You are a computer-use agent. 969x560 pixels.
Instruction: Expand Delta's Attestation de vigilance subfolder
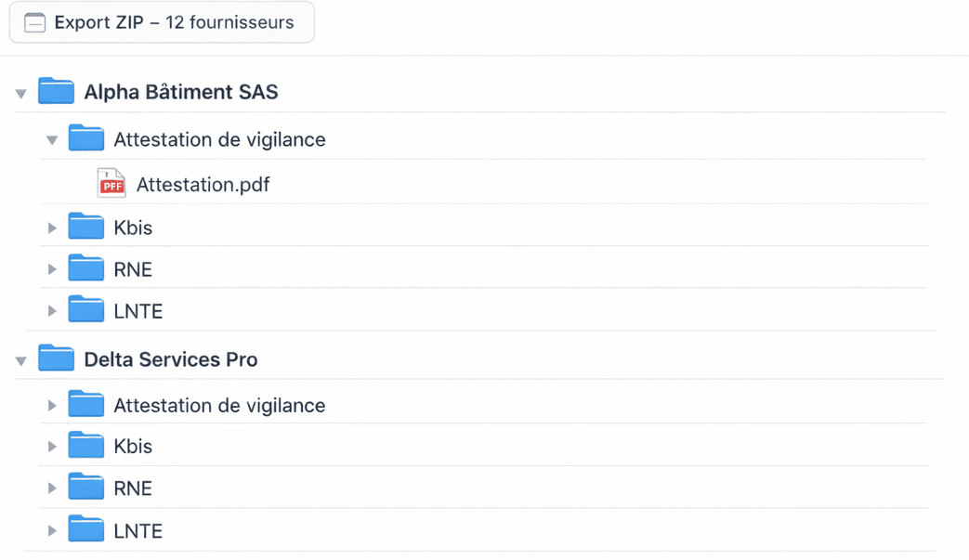52,406
